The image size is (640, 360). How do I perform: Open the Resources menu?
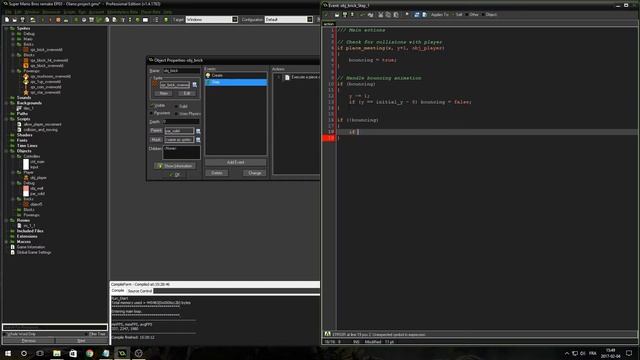coord(51,12)
